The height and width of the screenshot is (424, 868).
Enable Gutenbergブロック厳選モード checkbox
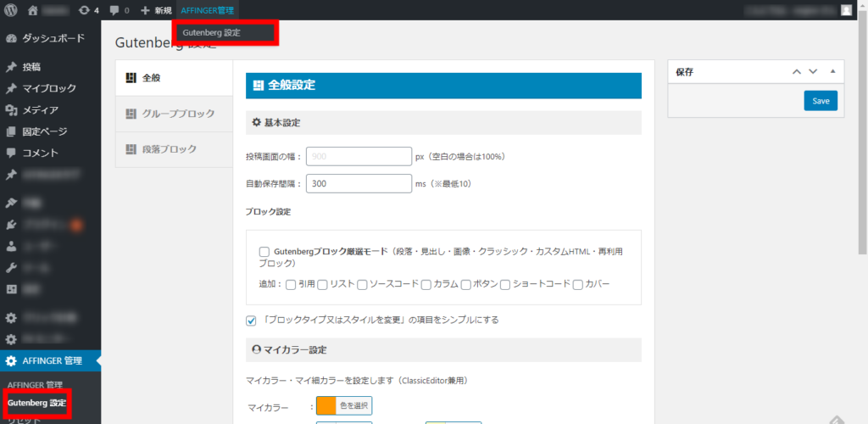264,252
